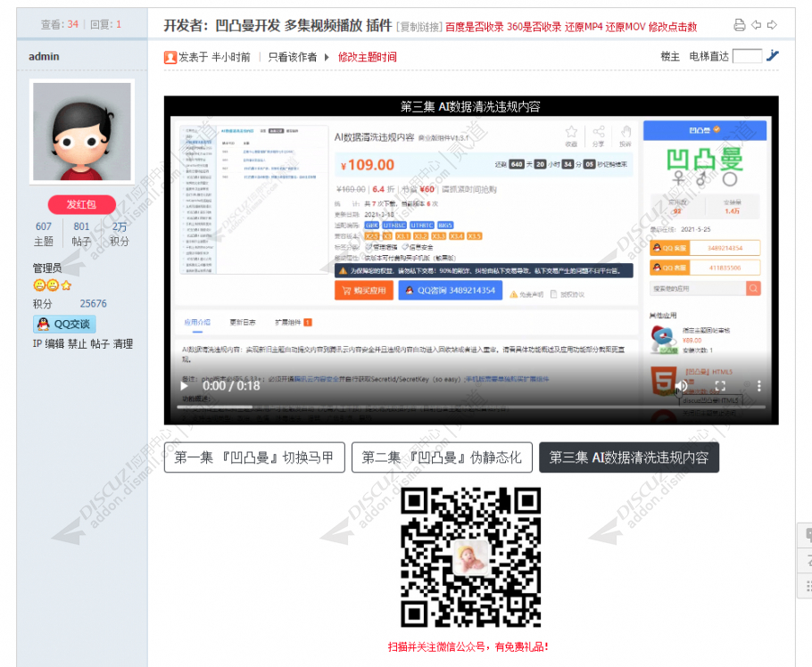Click the IP moderation link

coord(37,343)
